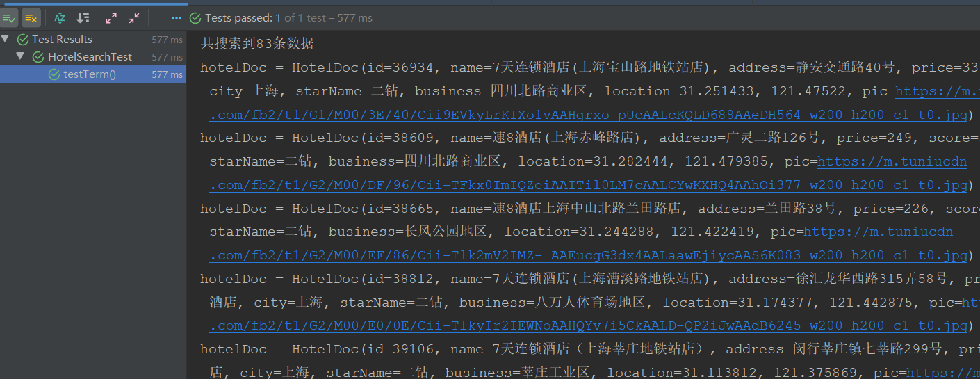
Task: Click the text 'id=38665' in the output
Action: [x=400, y=208]
